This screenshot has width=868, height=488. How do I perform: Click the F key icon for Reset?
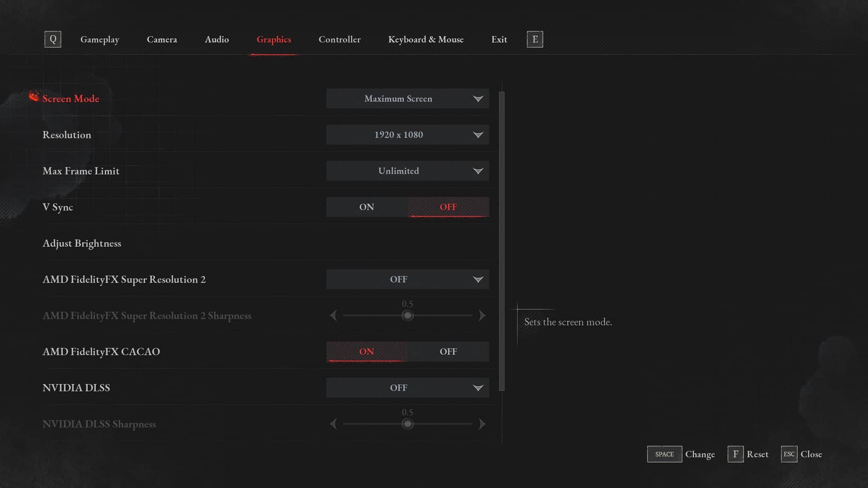pyautogui.click(x=736, y=454)
